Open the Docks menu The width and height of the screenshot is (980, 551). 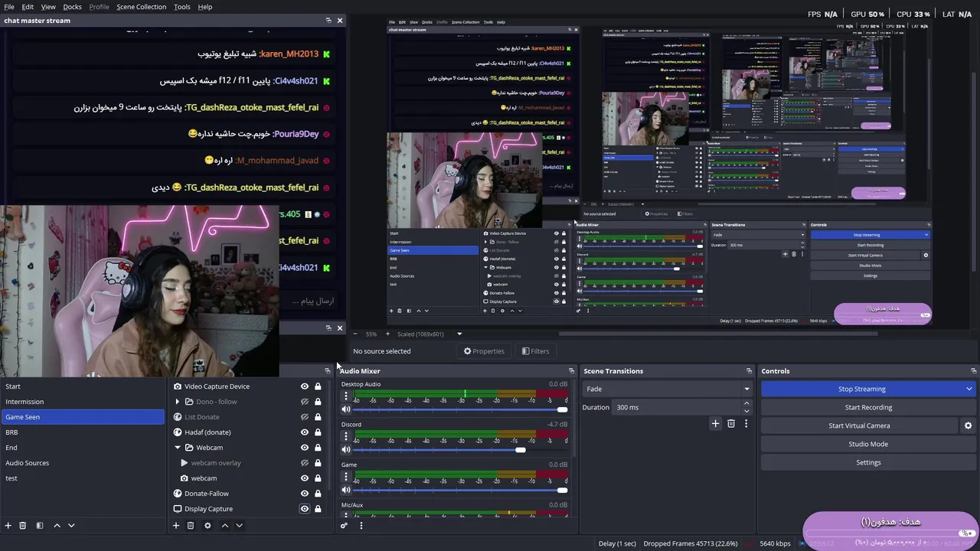(x=73, y=7)
